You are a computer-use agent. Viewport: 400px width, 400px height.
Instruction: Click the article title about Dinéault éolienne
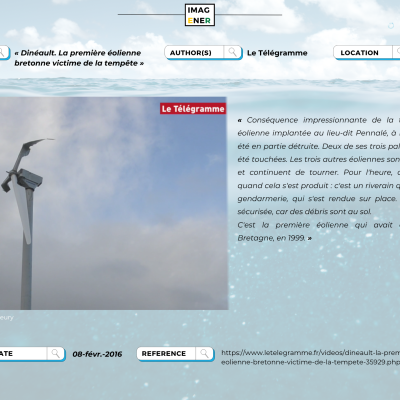click(x=79, y=58)
